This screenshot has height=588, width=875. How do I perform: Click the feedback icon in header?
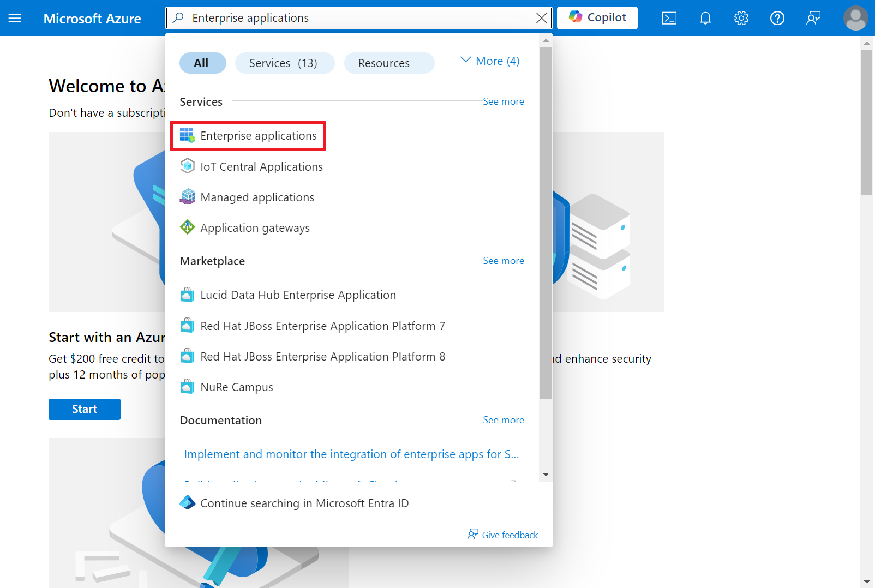point(813,18)
